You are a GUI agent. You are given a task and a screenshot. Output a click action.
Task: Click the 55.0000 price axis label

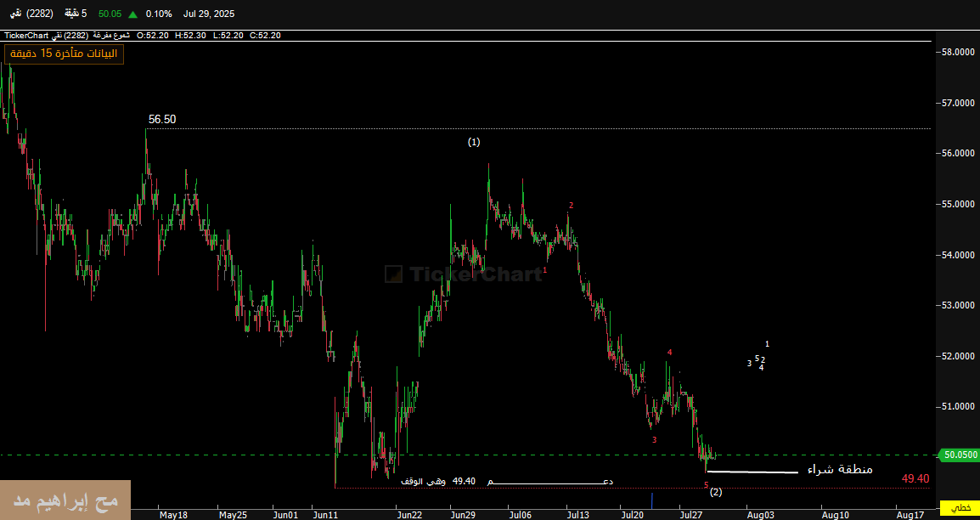click(x=957, y=205)
